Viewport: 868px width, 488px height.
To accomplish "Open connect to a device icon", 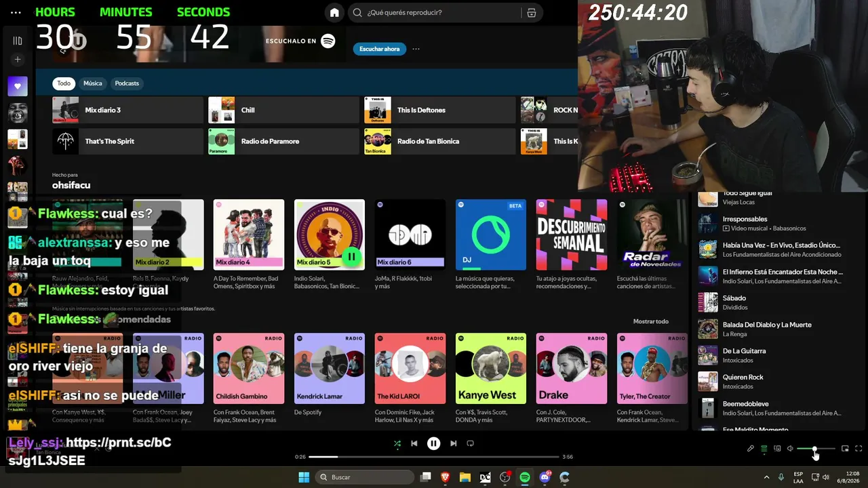I will [x=778, y=449].
